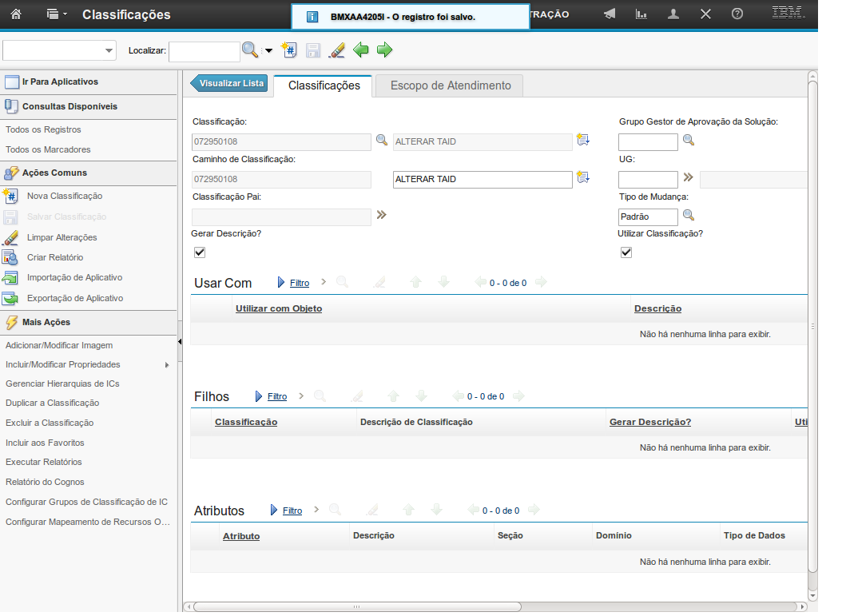The image size is (842, 616).
Task: Click the Localizar search input field
Action: tap(204, 51)
